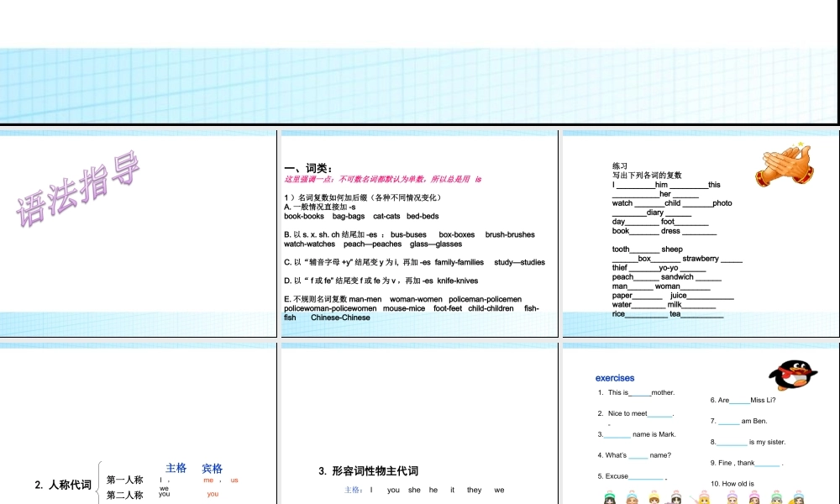840x504 pixels.
Task: Select the 3. 形容词性物主代词 slide thumbnail
Action: (419, 423)
